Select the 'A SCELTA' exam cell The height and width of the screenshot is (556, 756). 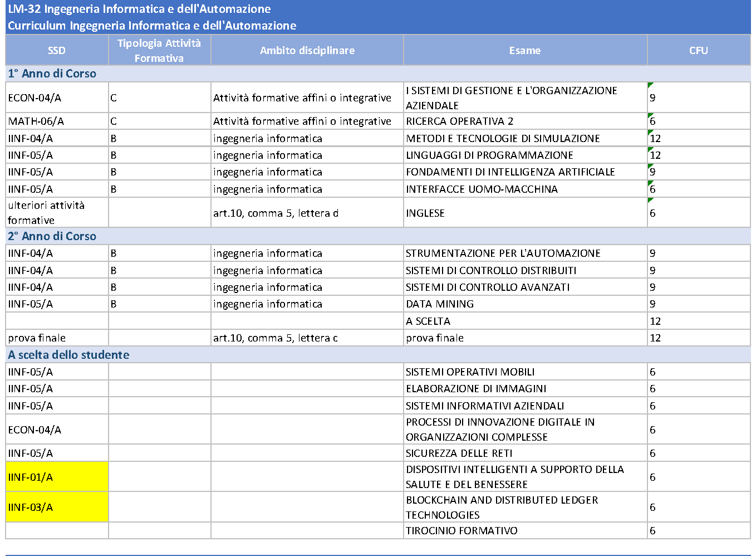tap(525, 321)
